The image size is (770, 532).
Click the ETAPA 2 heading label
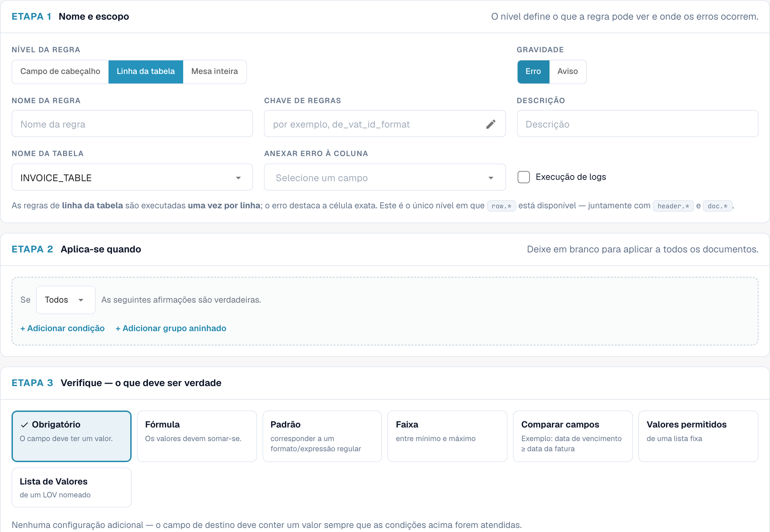(32, 249)
